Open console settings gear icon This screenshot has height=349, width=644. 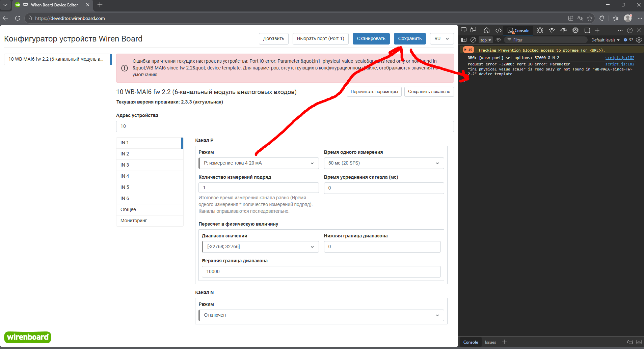point(639,40)
